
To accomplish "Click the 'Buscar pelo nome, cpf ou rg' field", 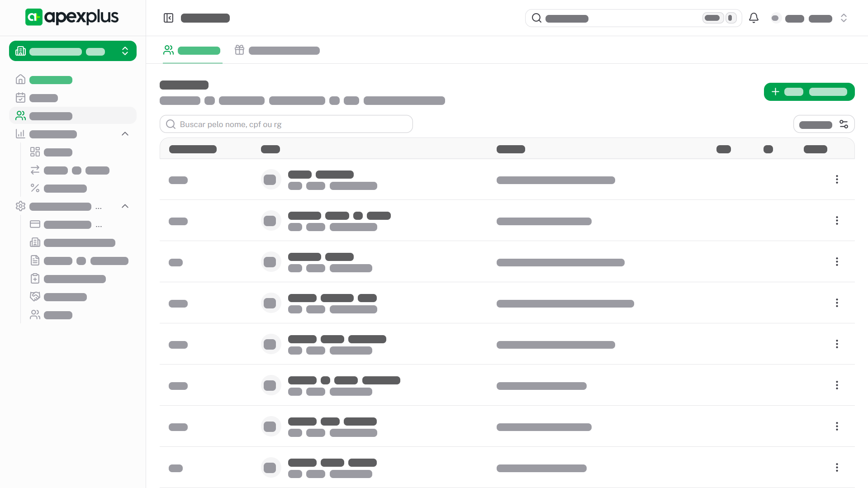I will point(286,124).
